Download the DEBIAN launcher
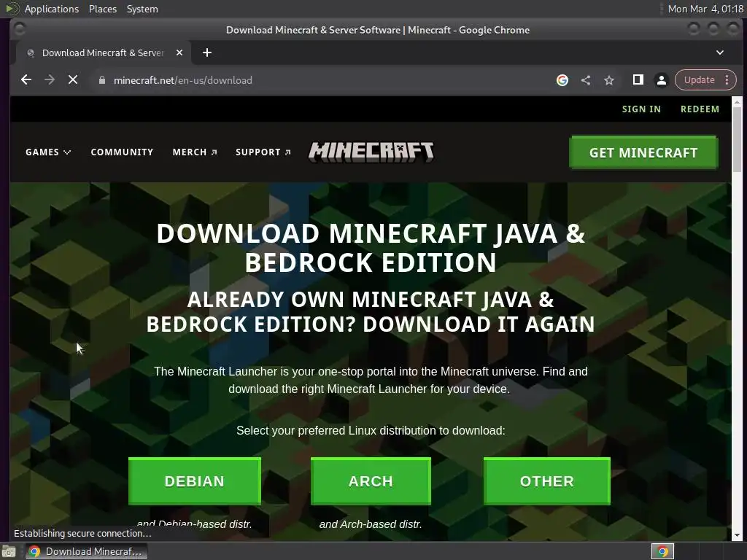Viewport: 747px width, 560px height. pos(194,481)
